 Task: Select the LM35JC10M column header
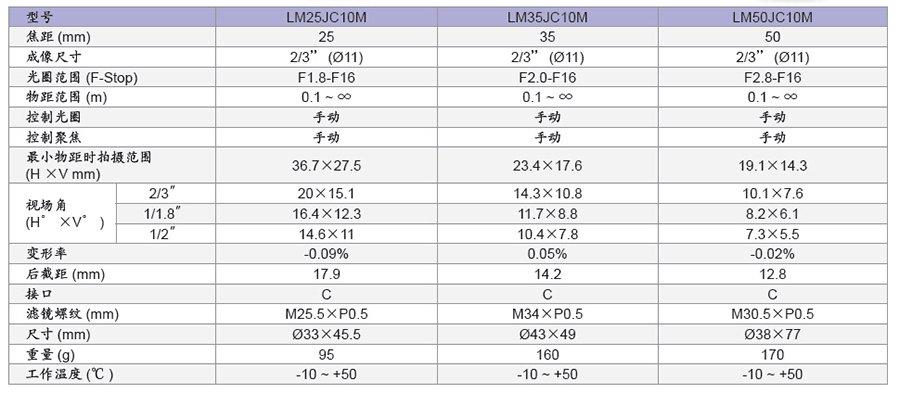point(548,17)
